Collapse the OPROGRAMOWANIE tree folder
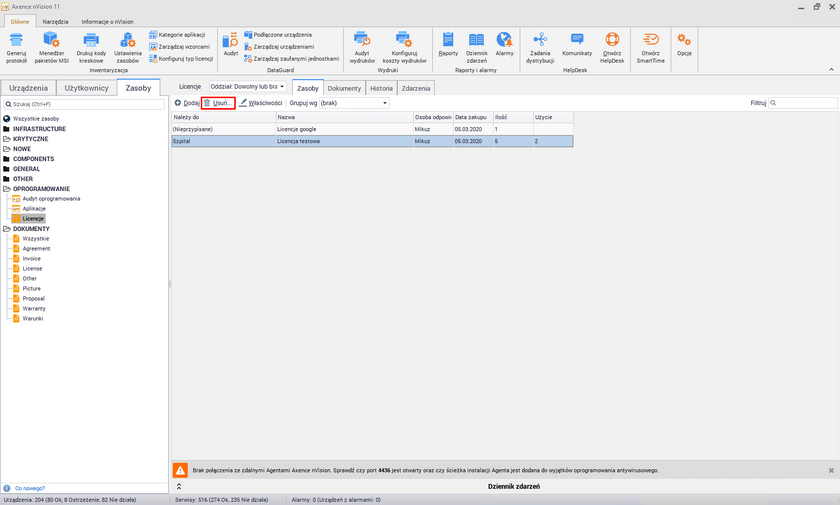The image size is (840, 505). click(x=6, y=188)
